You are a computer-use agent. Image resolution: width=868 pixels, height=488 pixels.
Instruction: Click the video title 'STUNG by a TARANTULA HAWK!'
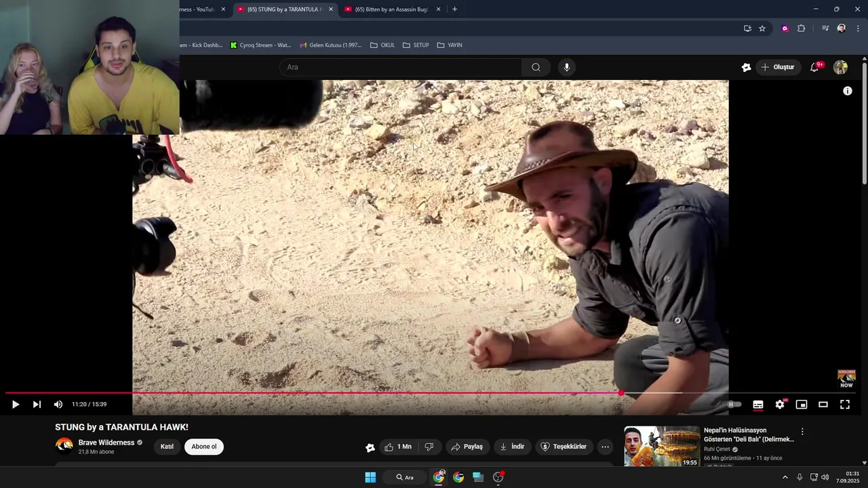pyautogui.click(x=121, y=427)
